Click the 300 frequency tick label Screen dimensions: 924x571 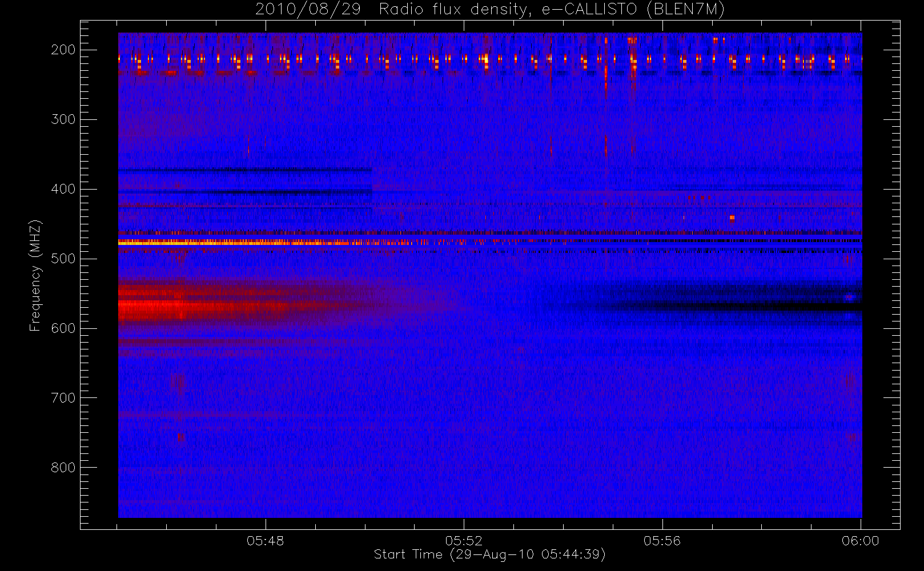63,119
